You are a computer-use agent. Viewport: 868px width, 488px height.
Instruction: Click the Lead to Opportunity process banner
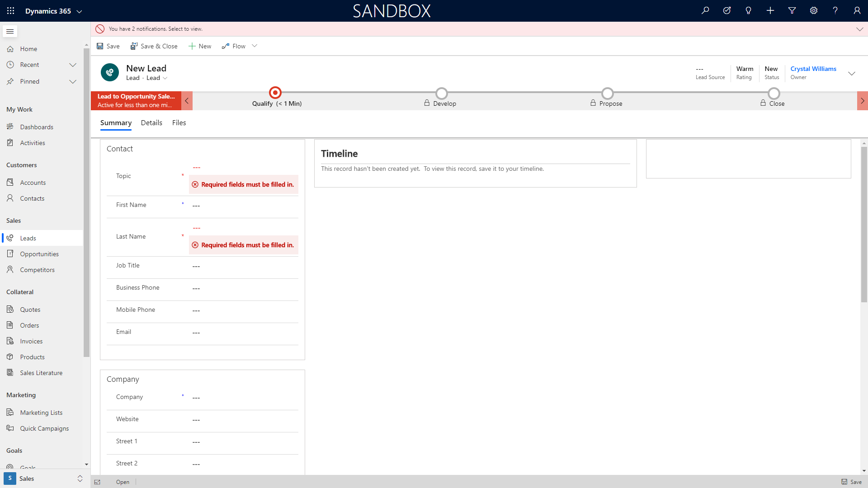click(136, 101)
